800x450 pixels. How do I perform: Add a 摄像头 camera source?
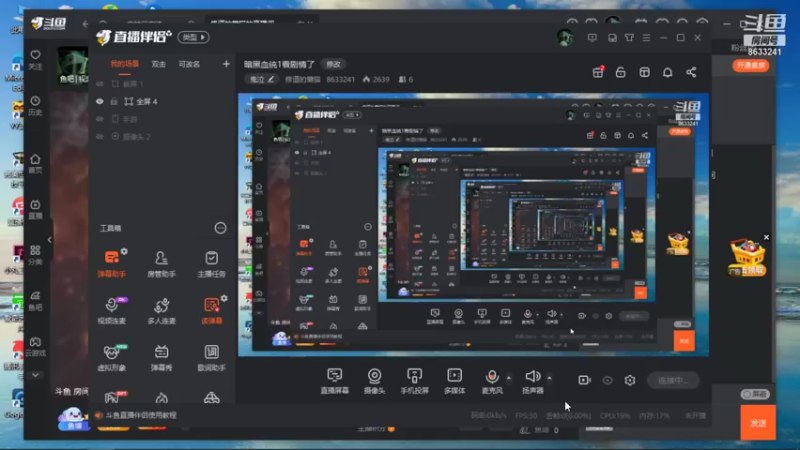(374, 381)
